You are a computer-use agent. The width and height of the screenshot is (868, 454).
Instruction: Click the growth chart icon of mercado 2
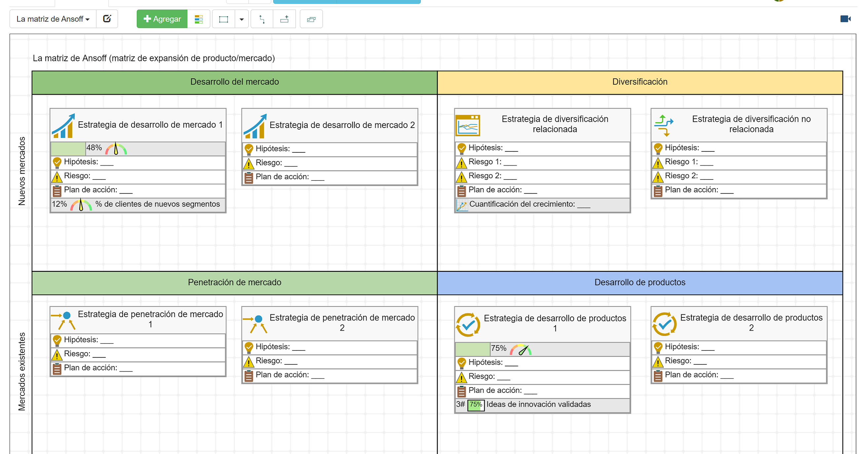pyautogui.click(x=255, y=126)
